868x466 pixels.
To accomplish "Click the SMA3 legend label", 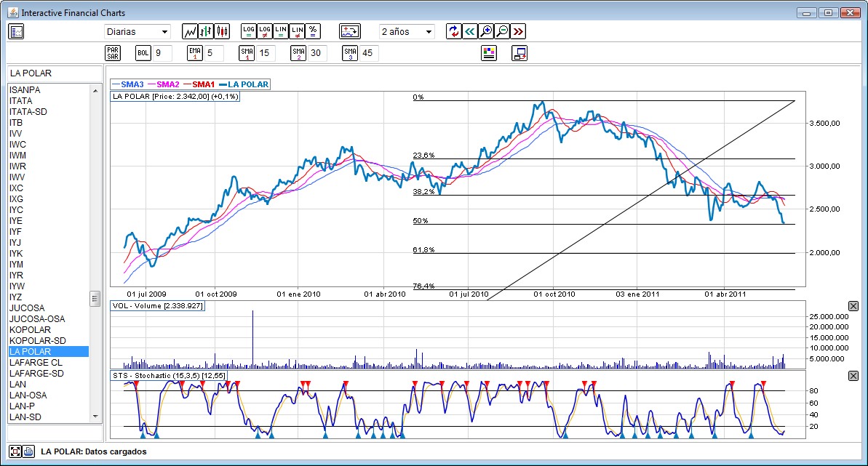I will 132,84.
